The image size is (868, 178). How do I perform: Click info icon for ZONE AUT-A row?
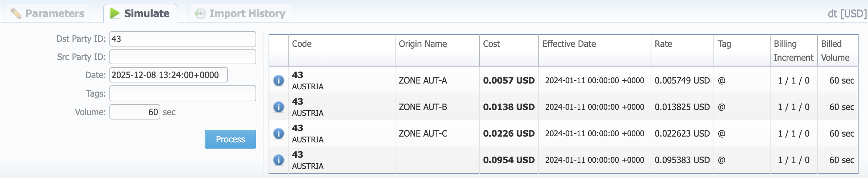click(278, 80)
